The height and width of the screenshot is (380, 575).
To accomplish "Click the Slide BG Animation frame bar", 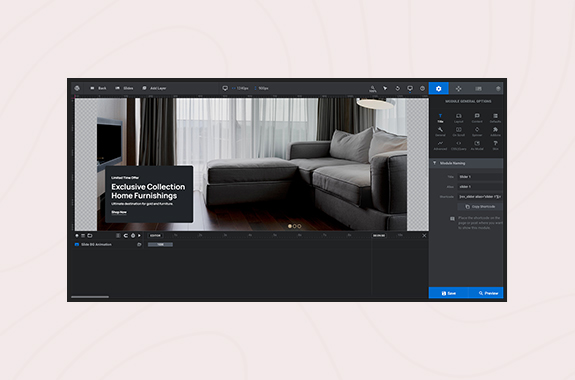I will pos(160,245).
